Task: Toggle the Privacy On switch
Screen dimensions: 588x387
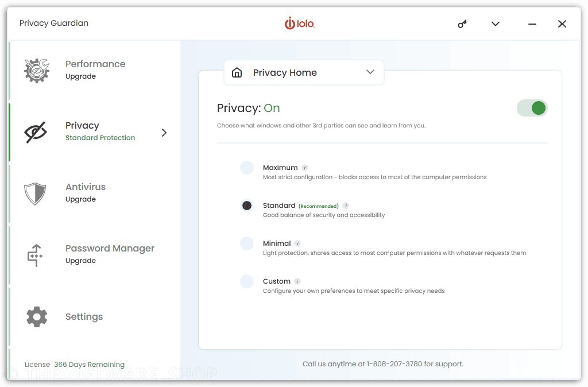Action: pos(532,108)
